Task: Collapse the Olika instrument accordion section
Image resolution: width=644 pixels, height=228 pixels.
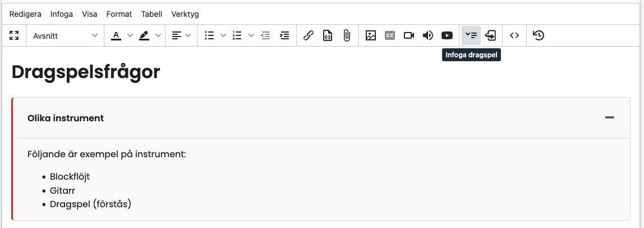Action: click(x=610, y=117)
